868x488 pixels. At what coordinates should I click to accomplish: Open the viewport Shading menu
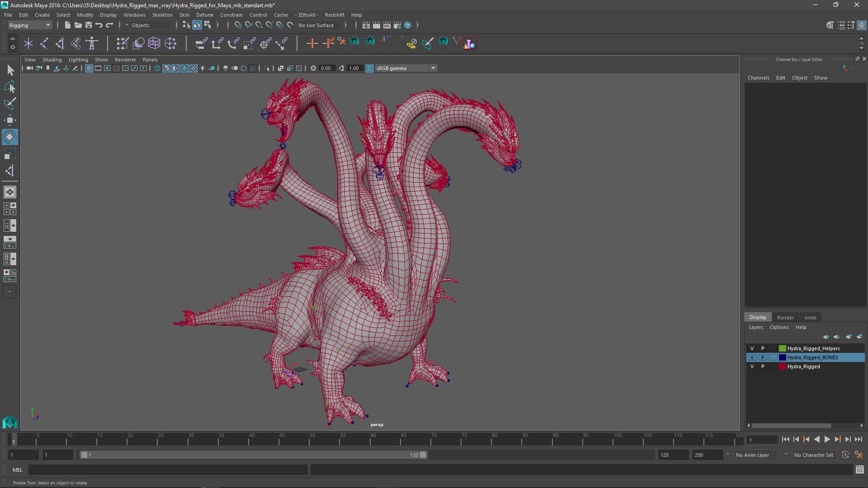pos(52,60)
